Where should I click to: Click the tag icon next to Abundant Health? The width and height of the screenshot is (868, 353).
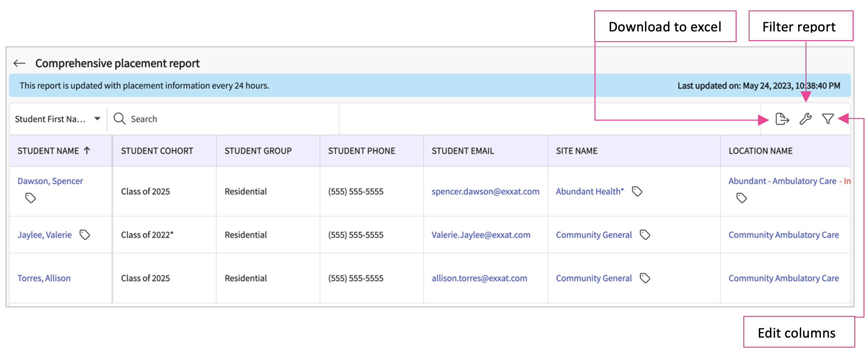(x=637, y=191)
